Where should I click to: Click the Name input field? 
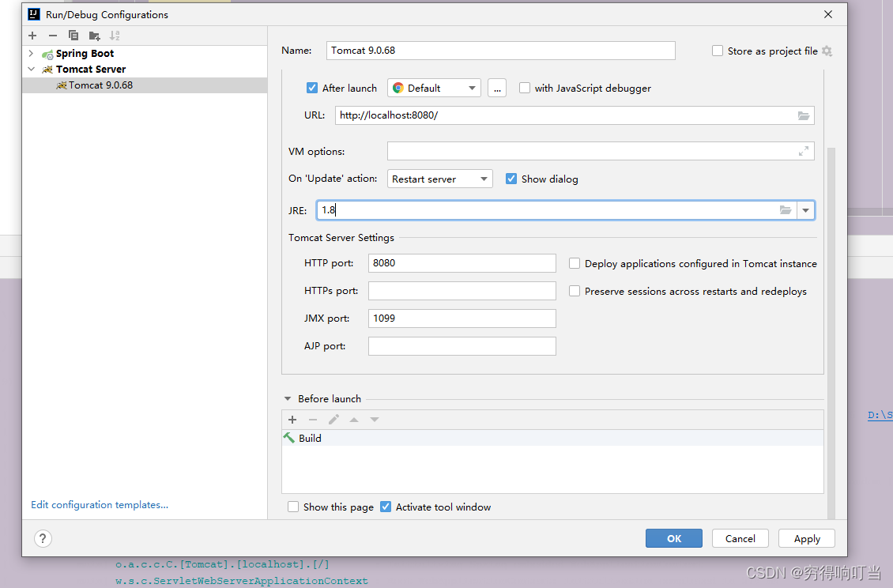click(x=500, y=50)
